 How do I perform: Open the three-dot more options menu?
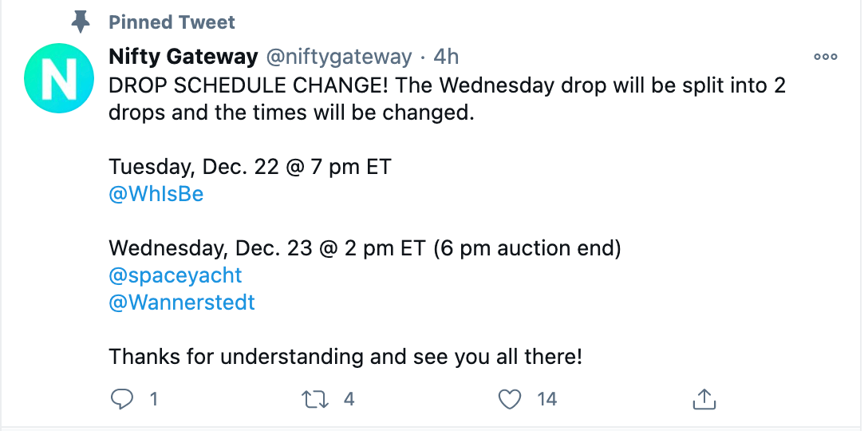tap(826, 57)
